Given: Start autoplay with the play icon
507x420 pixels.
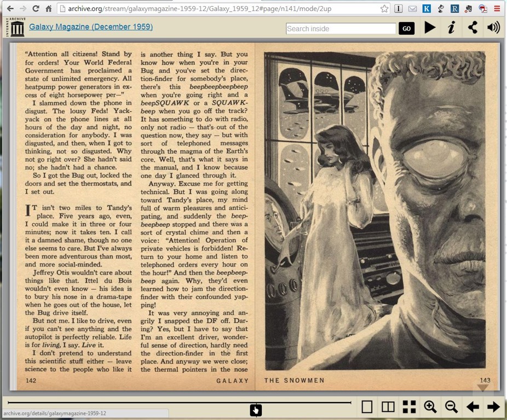Looking at the screenshot, I should 430,28.
